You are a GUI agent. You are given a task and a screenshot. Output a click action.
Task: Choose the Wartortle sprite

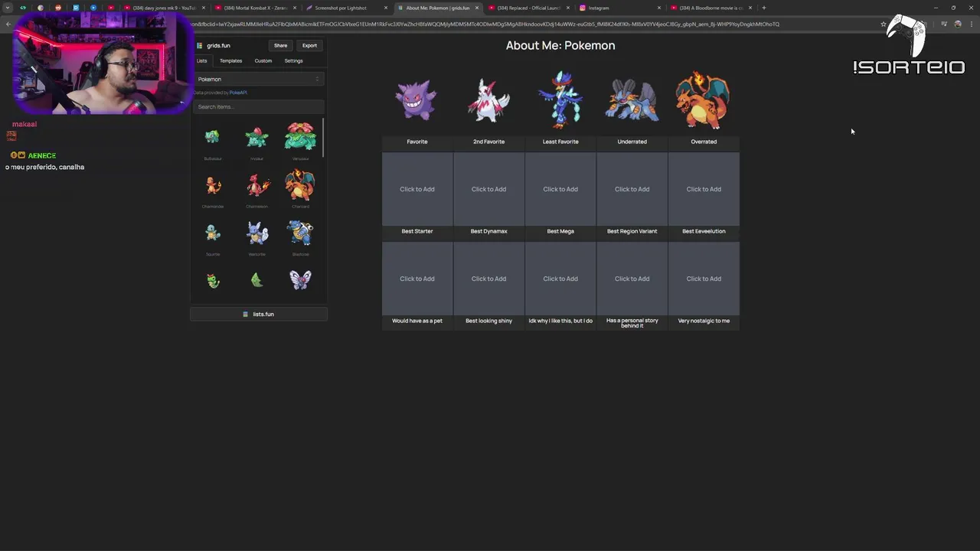[257, 233]
